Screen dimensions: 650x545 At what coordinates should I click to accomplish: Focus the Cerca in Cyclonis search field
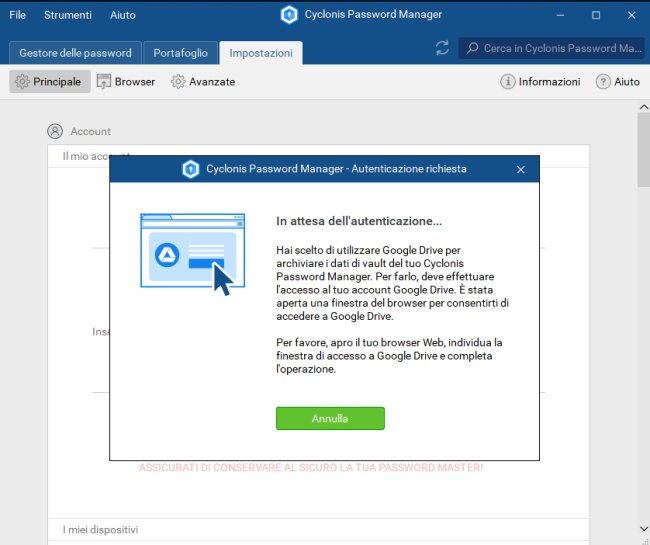[x=551, y=48]
